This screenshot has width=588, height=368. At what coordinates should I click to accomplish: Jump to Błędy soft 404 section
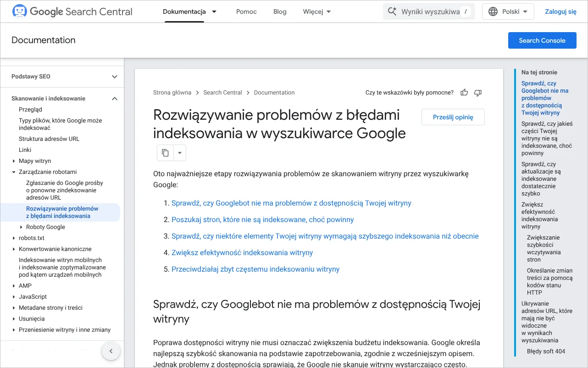pyautogui.click(x=546, y=351)
